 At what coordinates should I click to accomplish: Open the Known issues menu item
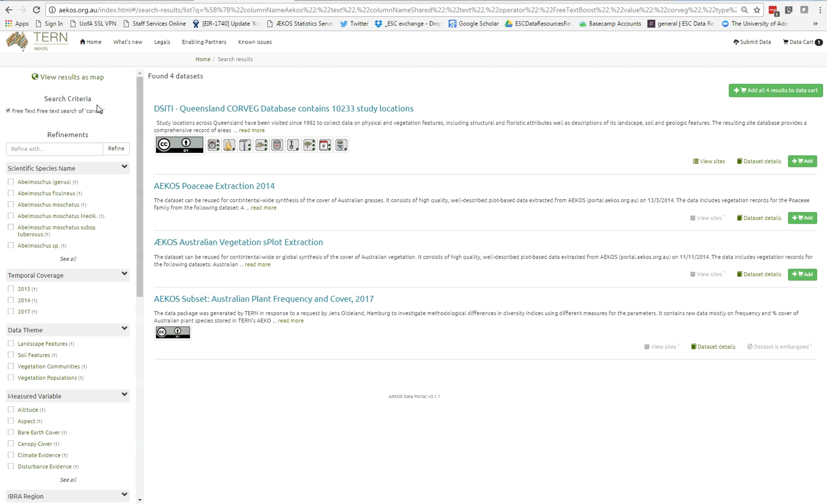click(x=255, y=42)
